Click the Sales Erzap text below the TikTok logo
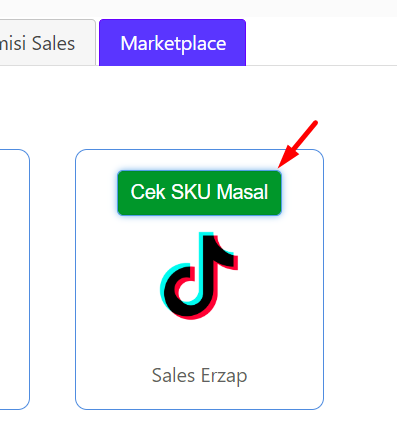 tap(199, 376)
